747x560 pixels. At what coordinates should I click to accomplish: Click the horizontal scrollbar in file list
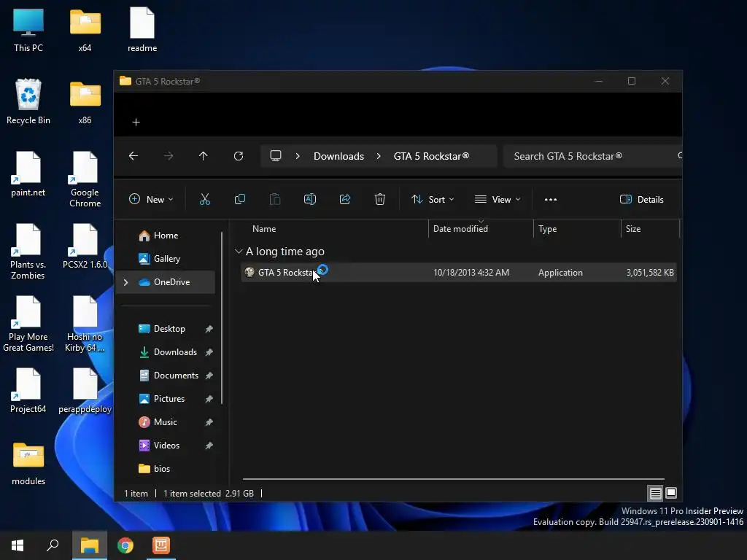point(453,478)
